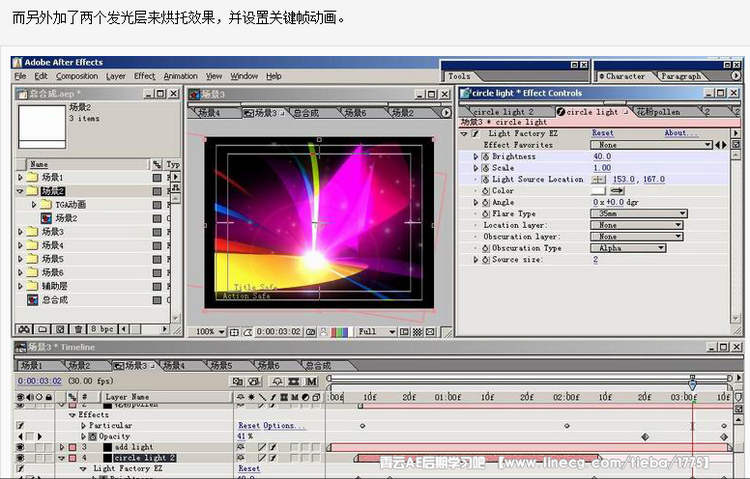Toggle Particular effect switch in Timeline
Viewport: 750px width, 479px height.
tap(20, 425)
